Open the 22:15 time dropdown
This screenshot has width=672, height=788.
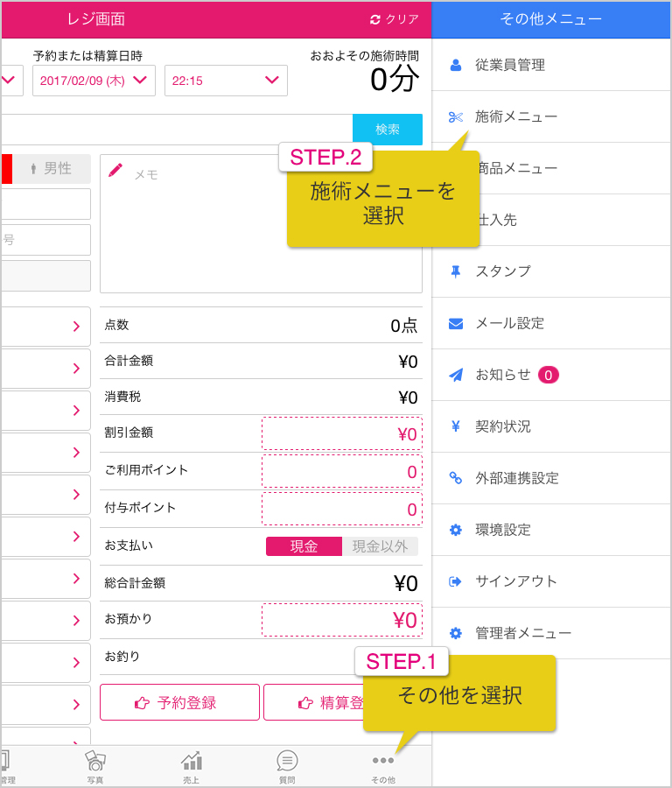[x=226, y=81]
